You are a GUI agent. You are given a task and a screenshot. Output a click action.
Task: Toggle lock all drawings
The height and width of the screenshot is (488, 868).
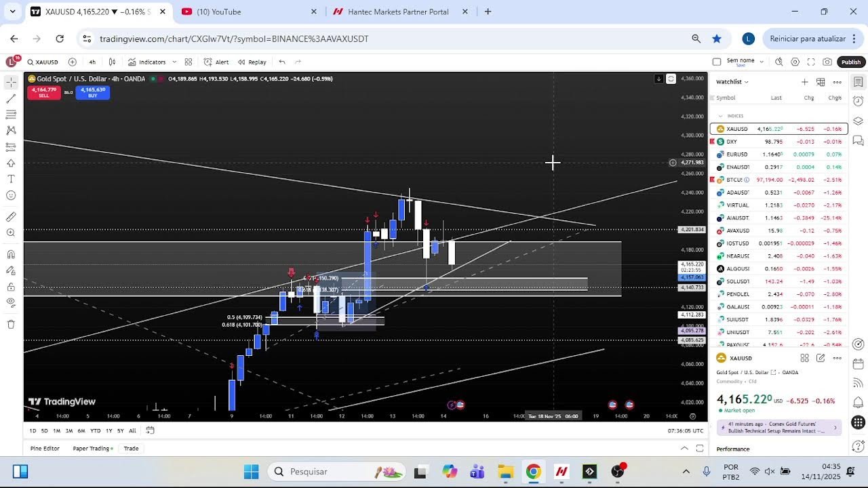click(x=11, y=287)
